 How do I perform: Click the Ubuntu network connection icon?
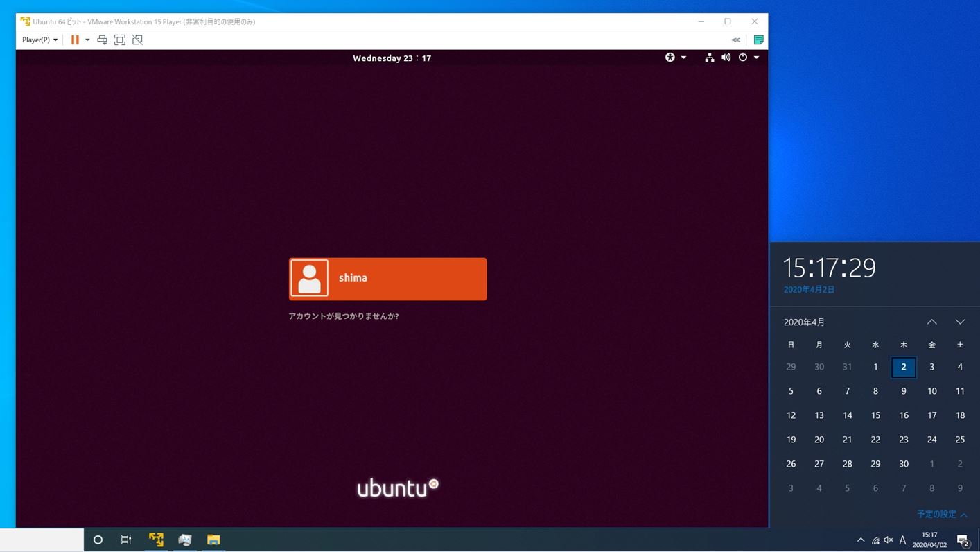click(x=709, y=58)
